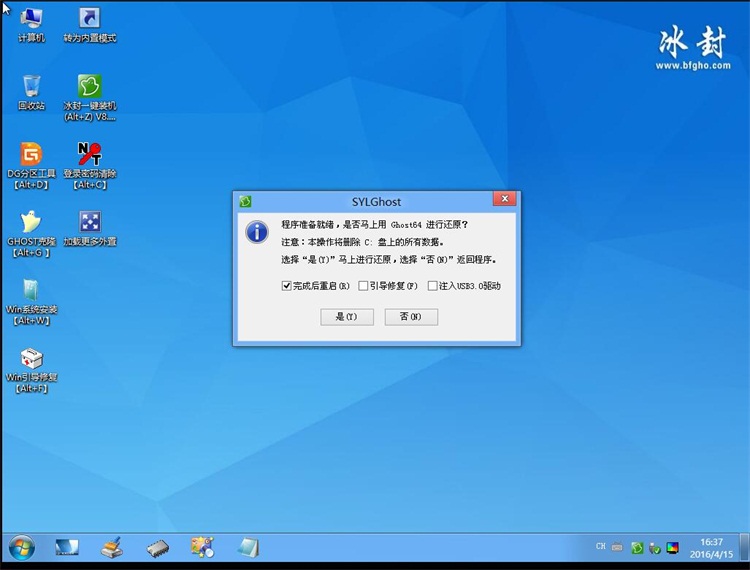This screenshot has height=570, width=750.
Task: Open Win引导修复 (Alt+F) boot repair icon
Action: (x=31, y=369)
